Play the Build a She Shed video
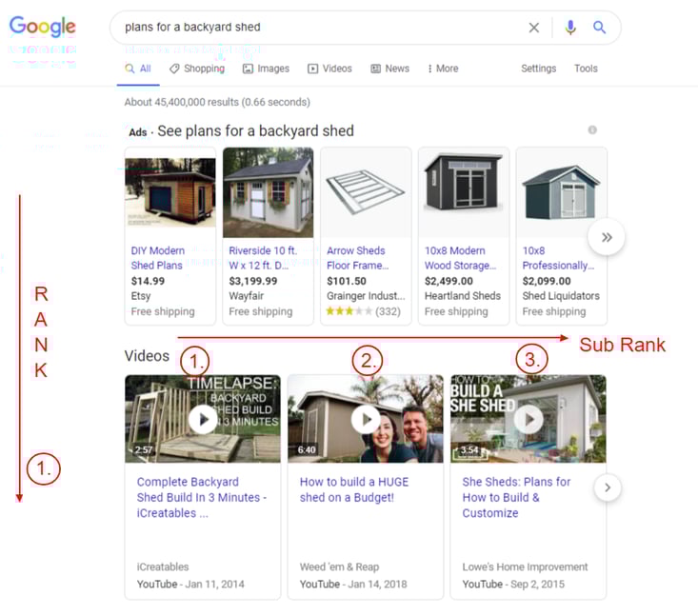Image resolution: width=698 pixels, height=616 pixels. click(x=528, y=419)
